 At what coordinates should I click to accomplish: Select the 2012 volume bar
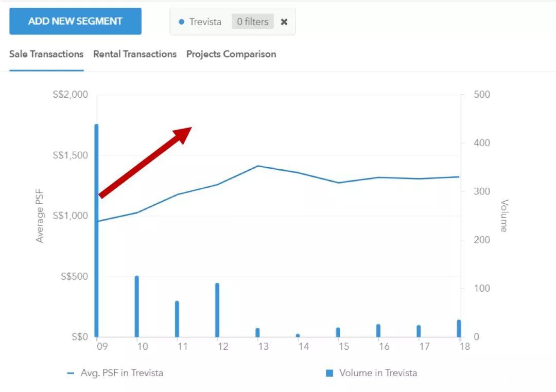pyautogui.click(x=217, y=310)
